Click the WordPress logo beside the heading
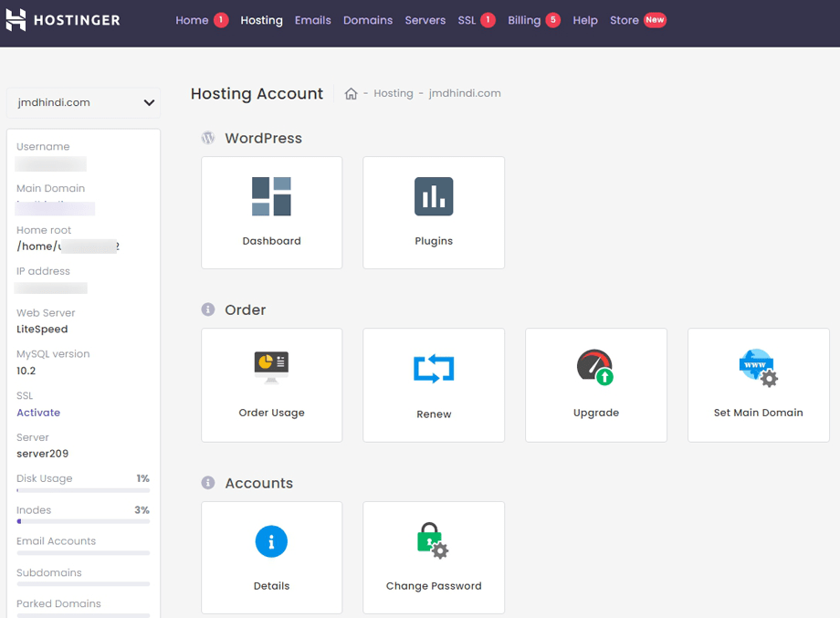 point(208,138)
